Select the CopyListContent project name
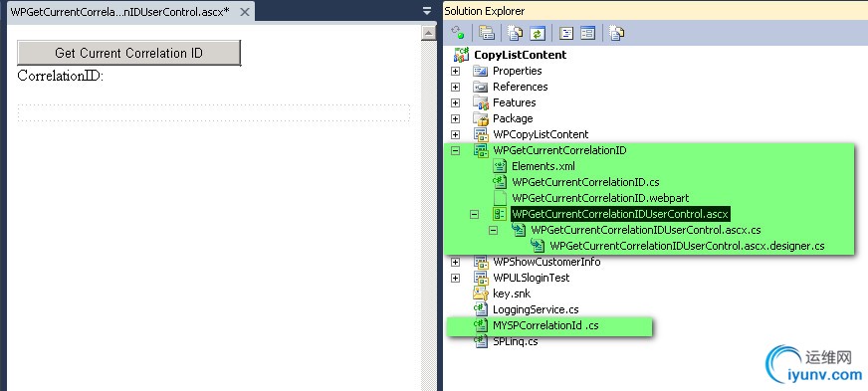This screenshot has height=391, width=868. [521, 55]
